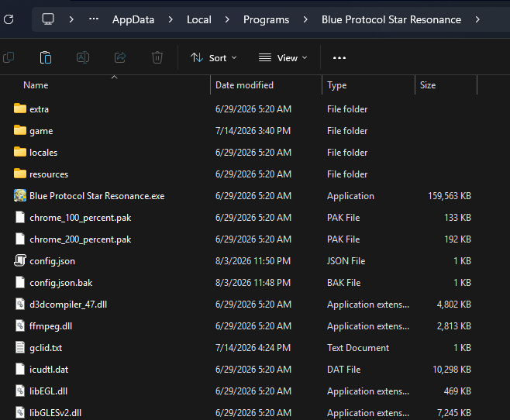Click the Blue Protocol Star Resonance breadcrumb
Image resolution: width=510 pixels, height=420 pixels.
(391, 20)
